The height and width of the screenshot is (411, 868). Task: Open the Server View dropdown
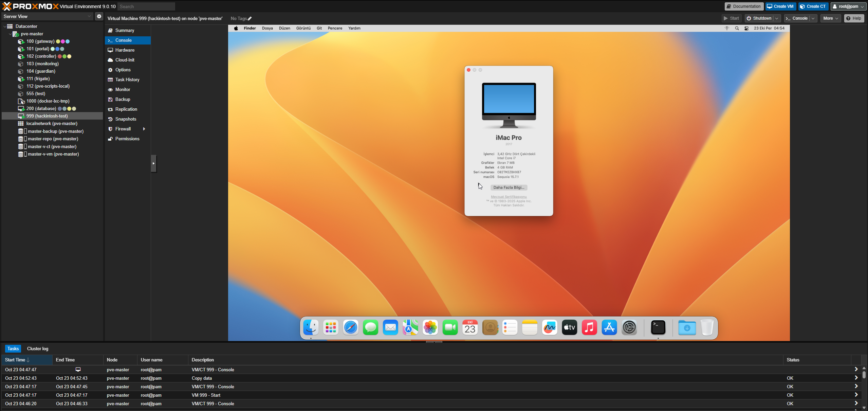[x=89, y=16]
